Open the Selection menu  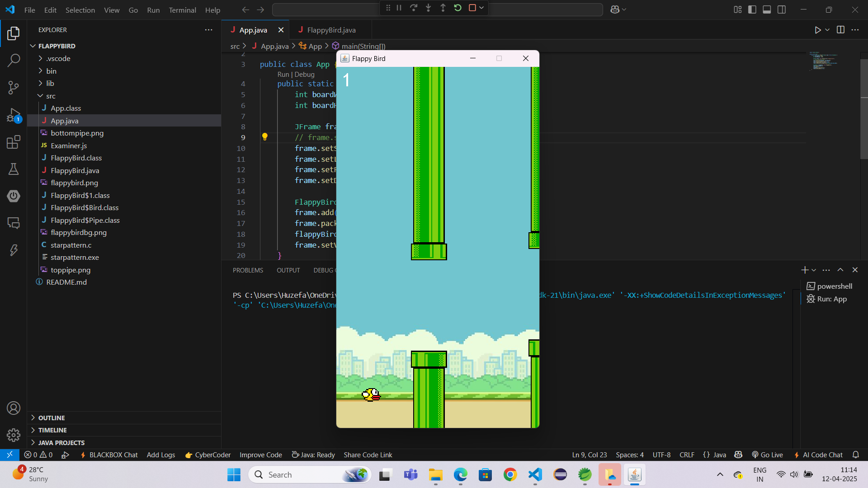point(80,10)
